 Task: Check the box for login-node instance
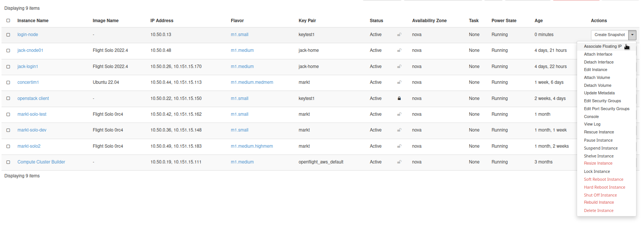click(8, 35)
